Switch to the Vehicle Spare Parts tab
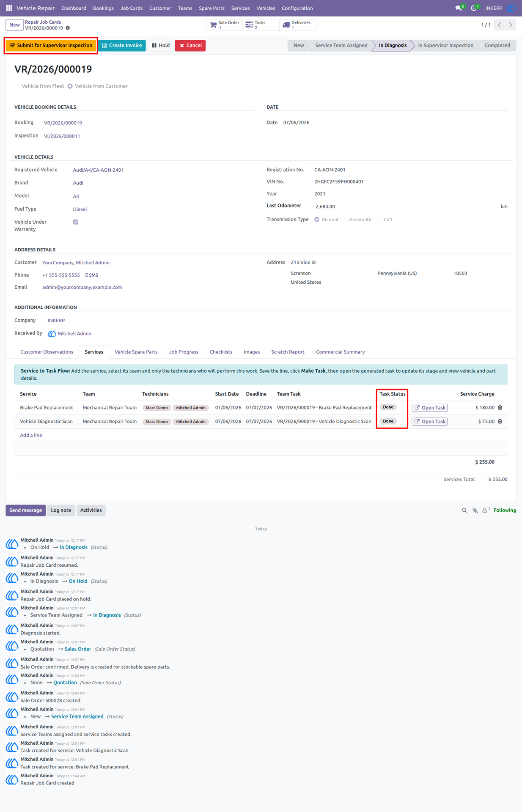The height and width of the screenshot is (812, 522). pyautogui.click(x=136, y=352)
